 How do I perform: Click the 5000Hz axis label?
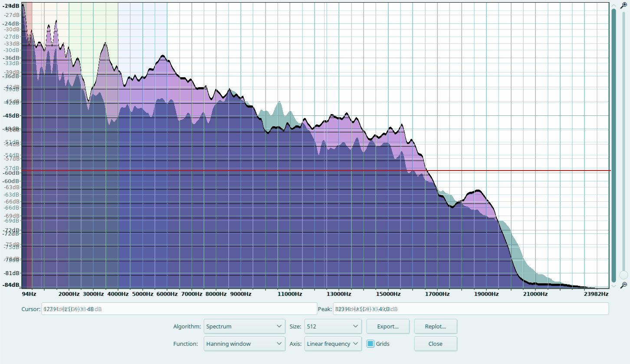(x=143, y=294)
